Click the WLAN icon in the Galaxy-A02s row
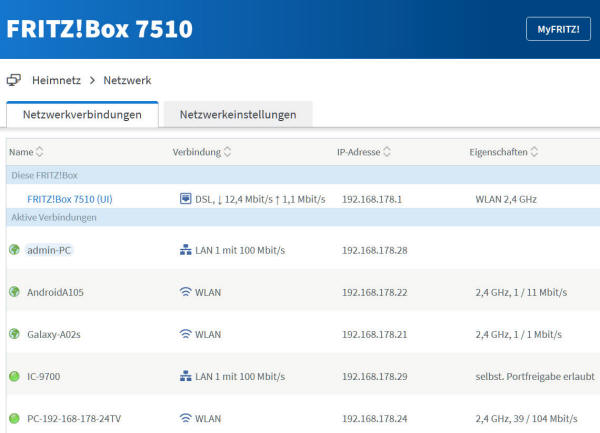This screenshot has height=433, width=600. (185, 334)
